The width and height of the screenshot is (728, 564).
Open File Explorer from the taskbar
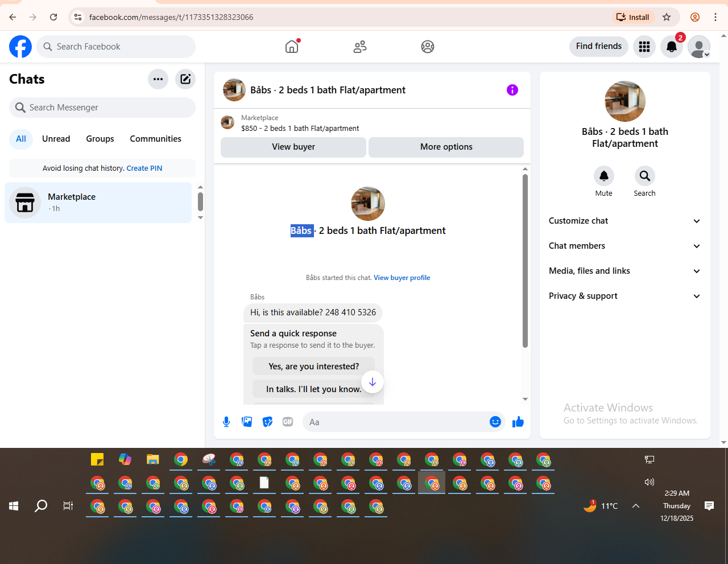point(153,460)
